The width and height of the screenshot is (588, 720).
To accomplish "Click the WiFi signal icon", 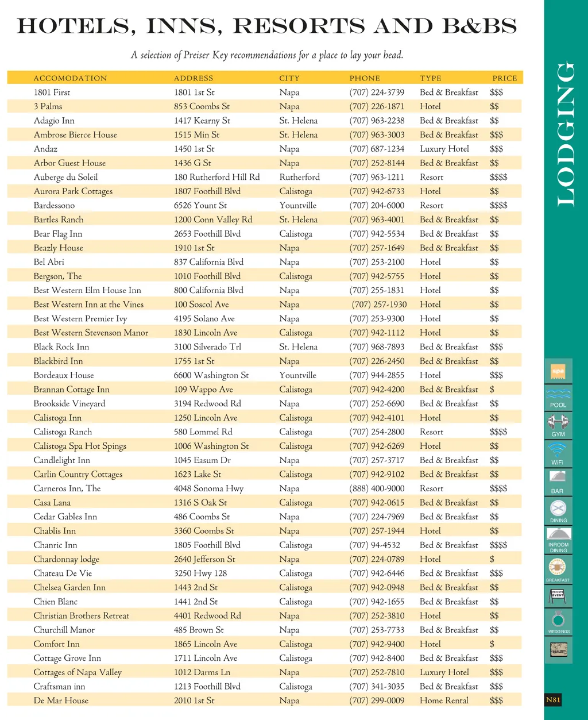I will (558, 450).
